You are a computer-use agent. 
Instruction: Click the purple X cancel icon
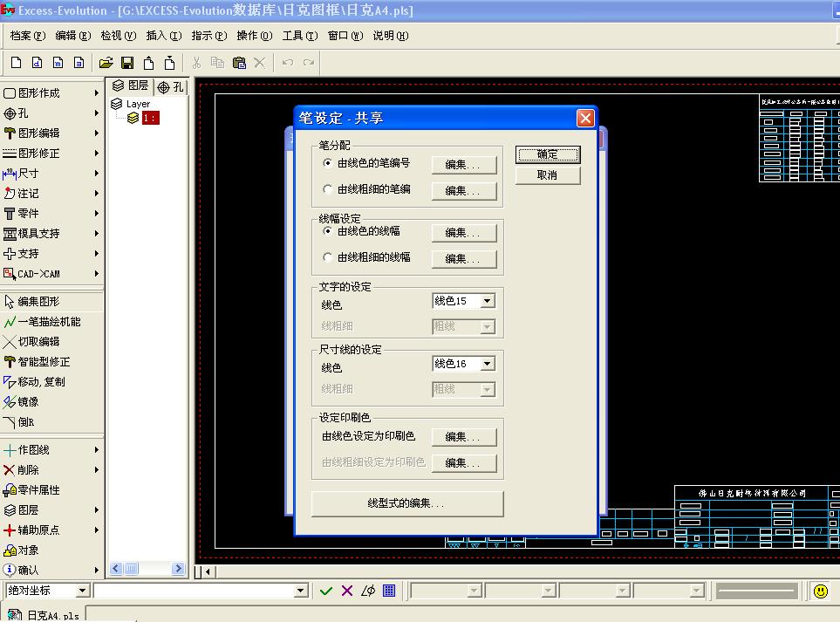(347, 591)
